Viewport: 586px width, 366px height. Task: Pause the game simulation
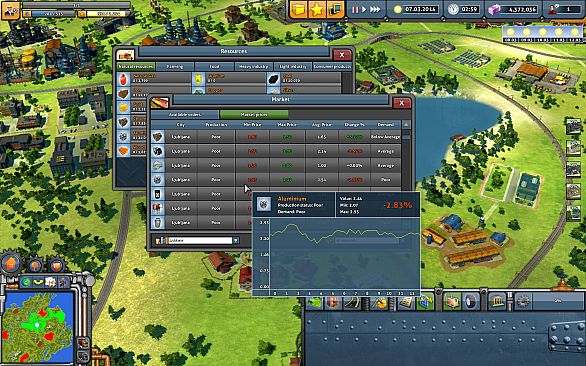pyautogui.click(x=355, y=10)
